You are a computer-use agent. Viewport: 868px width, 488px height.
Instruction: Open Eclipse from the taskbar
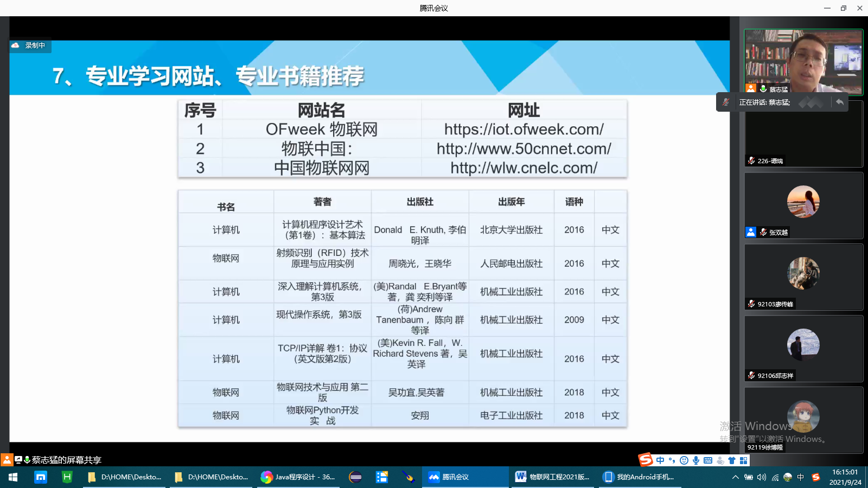click(x=355, y=477)
